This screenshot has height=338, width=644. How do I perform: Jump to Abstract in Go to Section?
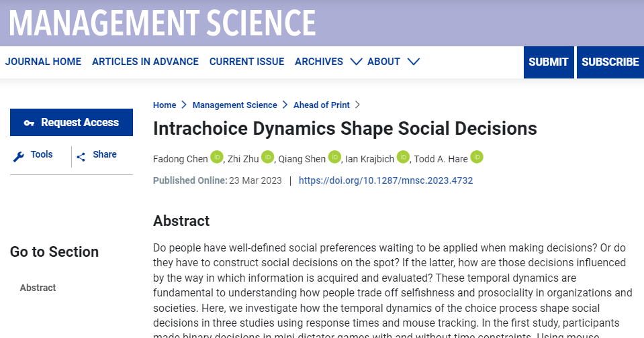pyautogui.click(x=38, y=288)
